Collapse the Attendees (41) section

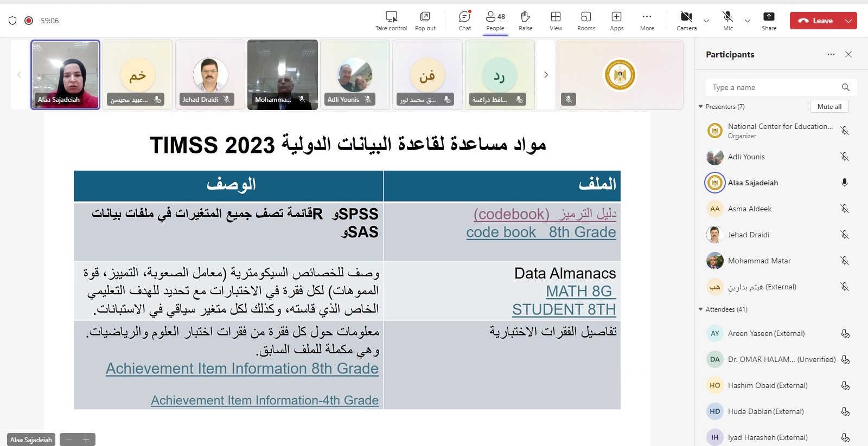pos(701,309)
